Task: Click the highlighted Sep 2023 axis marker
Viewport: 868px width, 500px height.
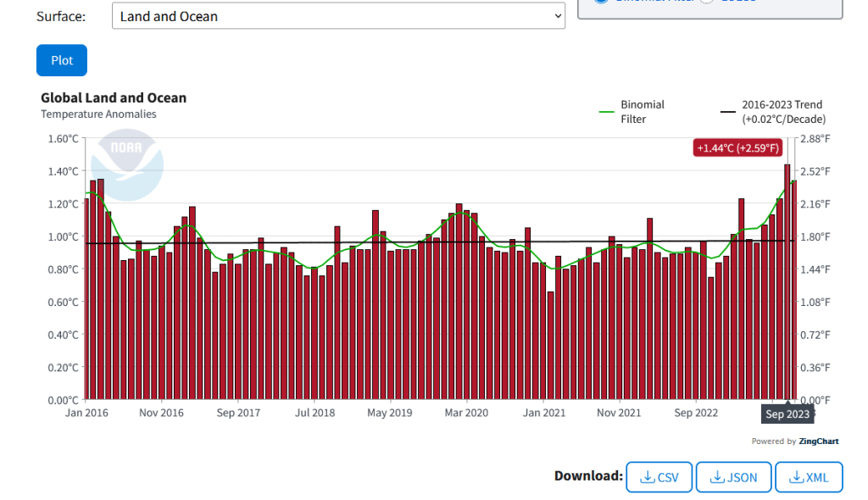Action: (x=787, y=414)
